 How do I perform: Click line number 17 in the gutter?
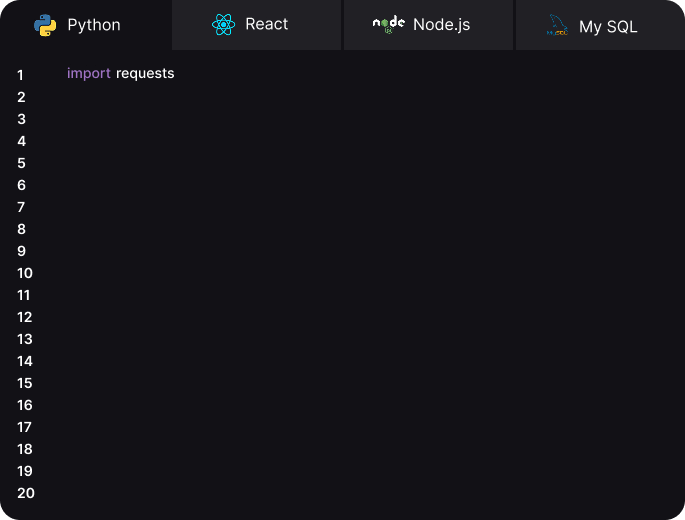(x=24, y=427)
